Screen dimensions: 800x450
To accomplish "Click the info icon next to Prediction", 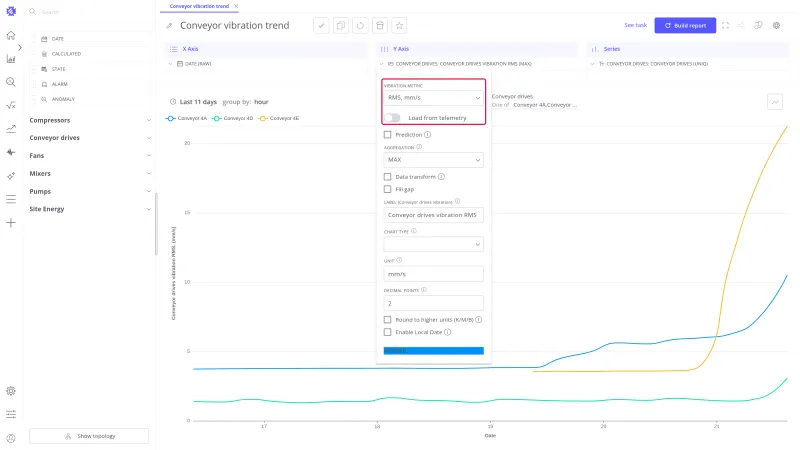I will [x=428, y=135].
